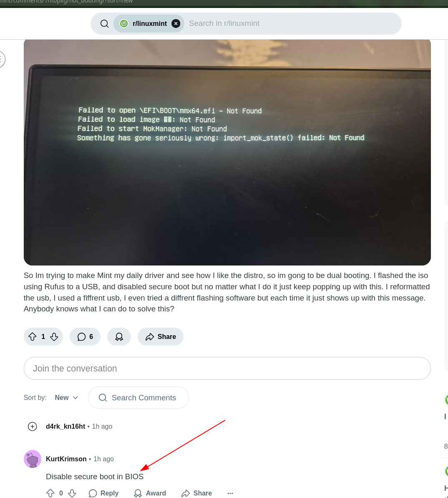This screenshot has width=448, height=498.
Task: Open KurtKrimson's profile avatar
Action: click(33, 459)
